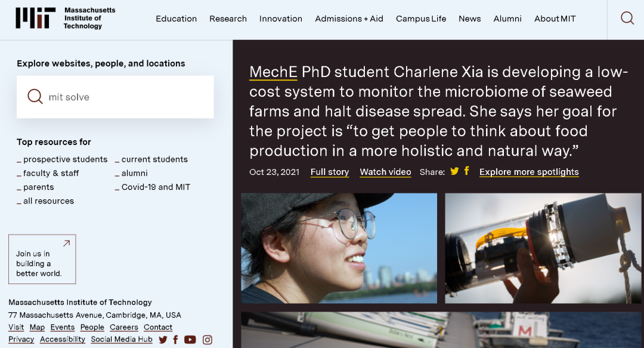Open MIT's Twitter page in footer
The width and height of the screenshot is (644, 348).
[x=163, y=340]
